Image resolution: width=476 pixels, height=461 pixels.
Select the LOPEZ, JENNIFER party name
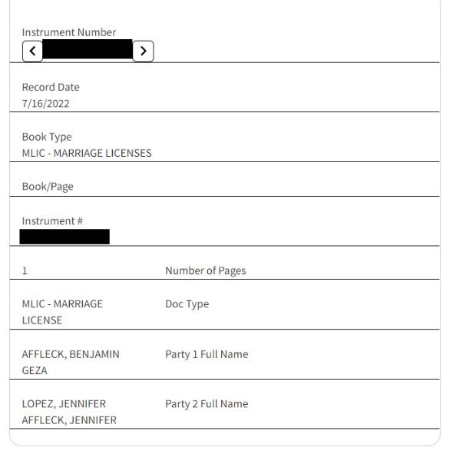64,403
